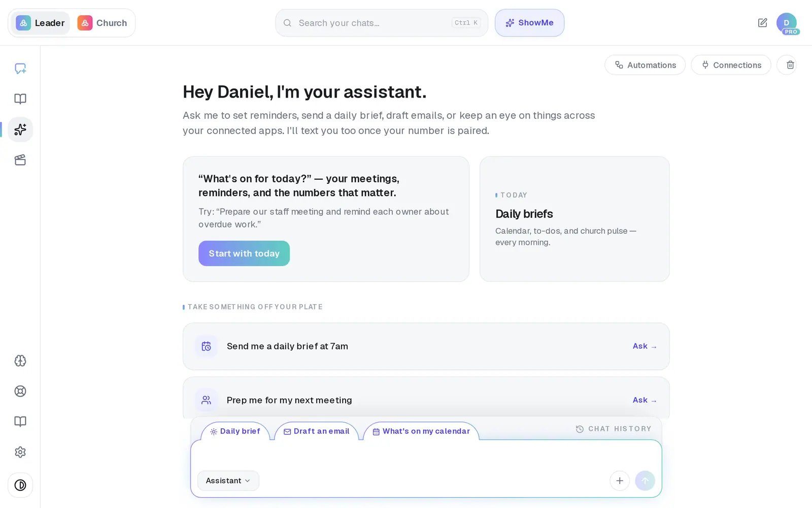Open the lifebuoy support icon
The image size is (812, 508).
20,391
